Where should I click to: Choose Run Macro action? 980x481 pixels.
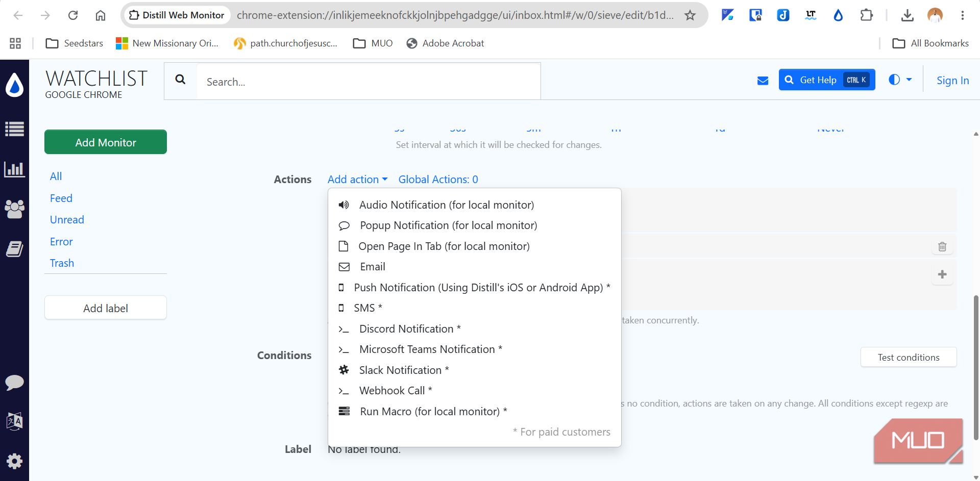pyautogui.click(x=475, y=412)
